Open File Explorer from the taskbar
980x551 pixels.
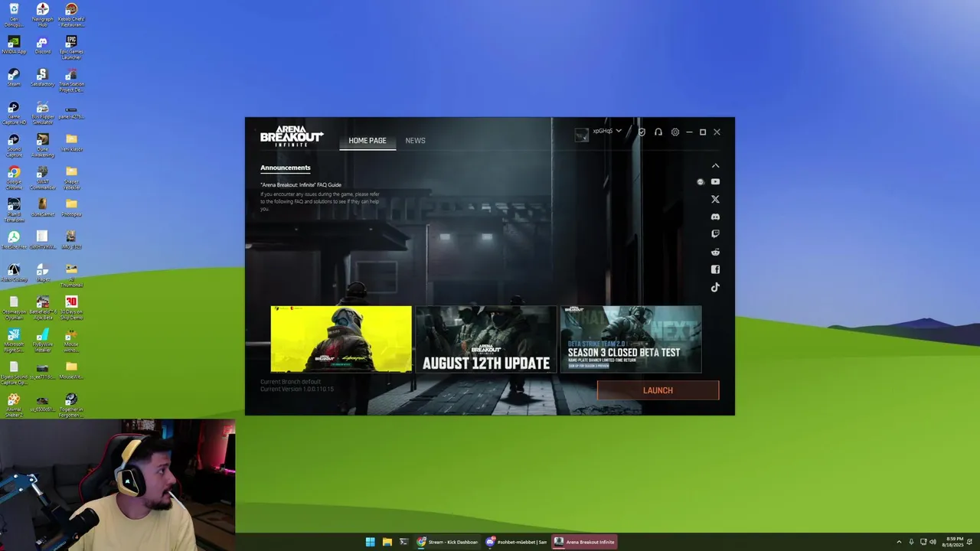387,542
